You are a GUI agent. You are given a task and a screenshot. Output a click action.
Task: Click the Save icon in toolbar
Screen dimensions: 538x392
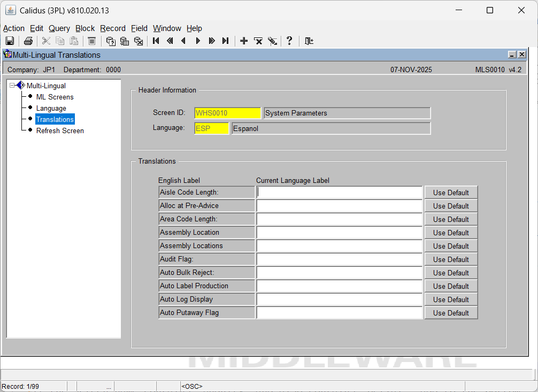pos(10,41)
